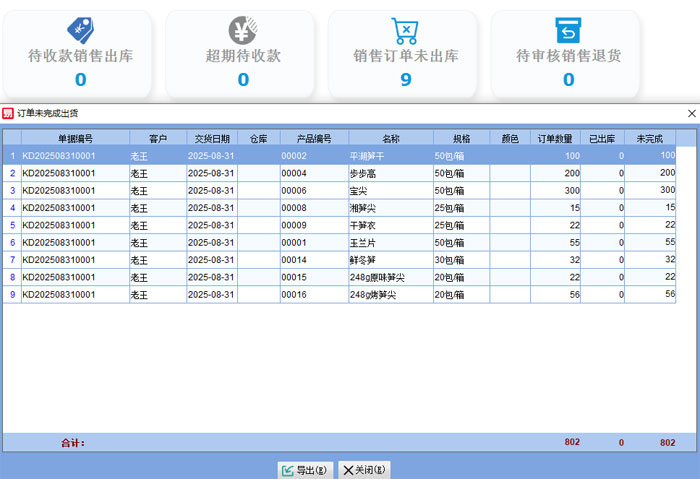
Task: Sort by 客户 column header
Action: coord(157,138)
